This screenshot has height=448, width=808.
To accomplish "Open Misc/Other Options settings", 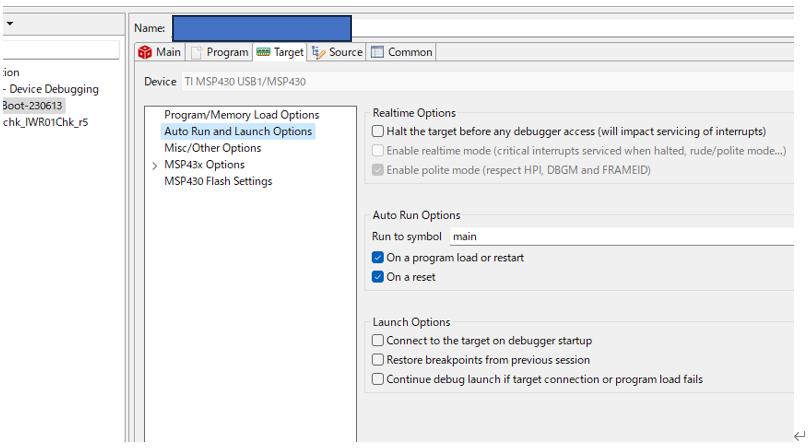I will point(212,148).
